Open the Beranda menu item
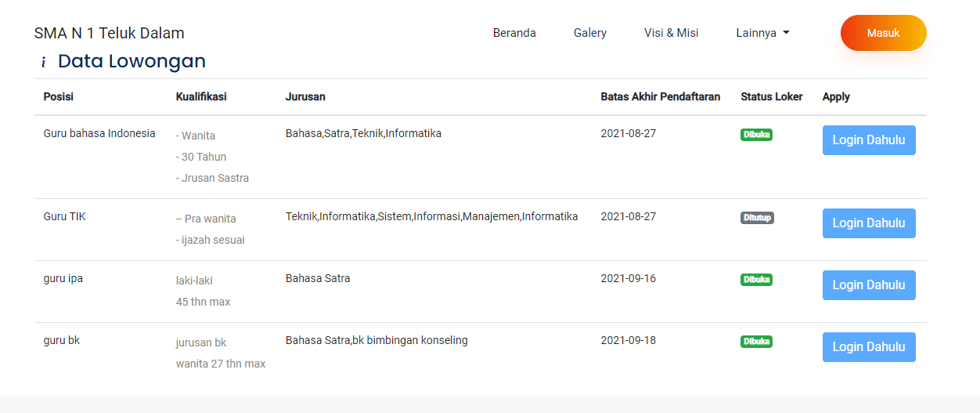980x413 pixels. click(x=514, y=33)
